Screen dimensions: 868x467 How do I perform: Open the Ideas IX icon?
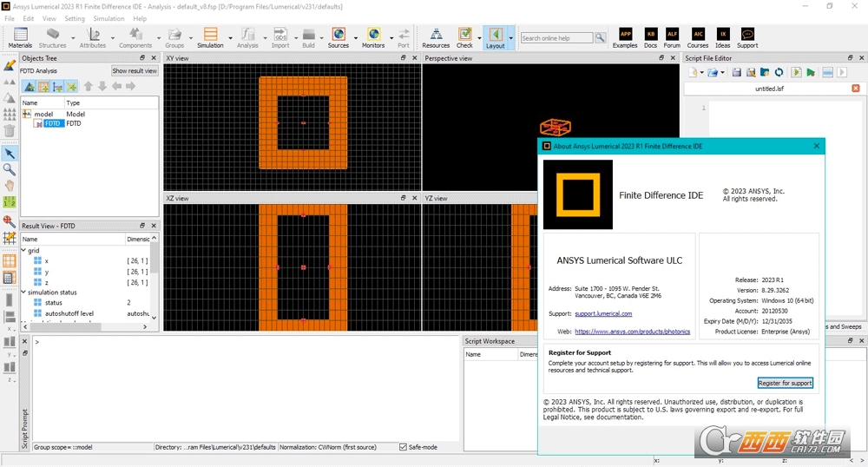pos(722,35)
